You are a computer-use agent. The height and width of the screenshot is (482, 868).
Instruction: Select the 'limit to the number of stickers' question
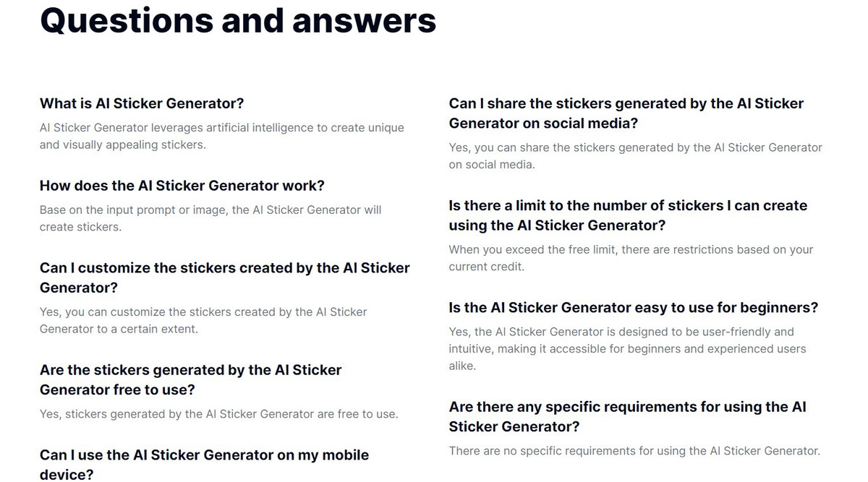[x=628, y=215]
